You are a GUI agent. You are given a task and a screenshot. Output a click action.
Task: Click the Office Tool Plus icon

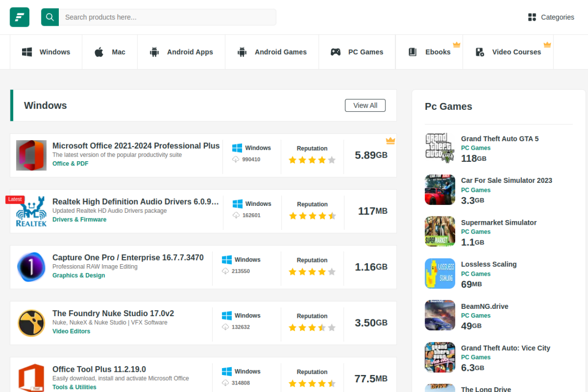click(31, 378)
